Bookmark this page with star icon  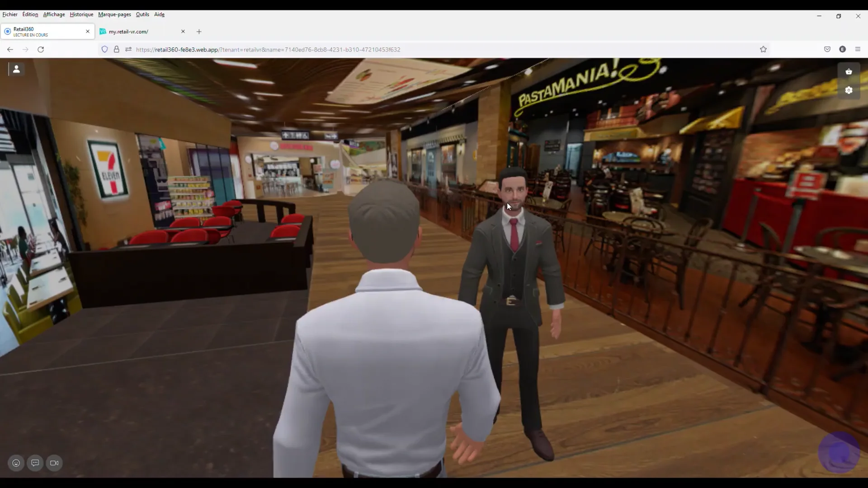point(763,49)
